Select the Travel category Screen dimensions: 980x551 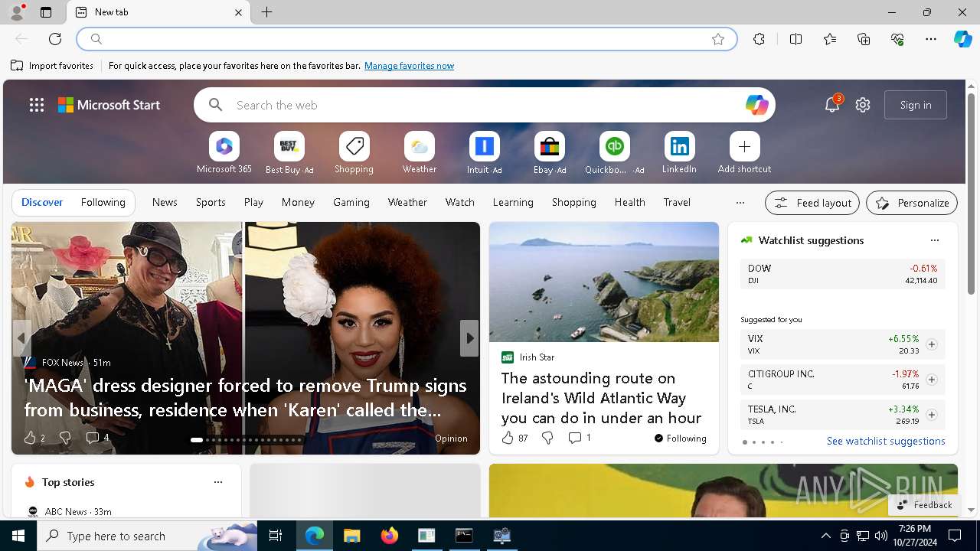[x=677, y=202]
